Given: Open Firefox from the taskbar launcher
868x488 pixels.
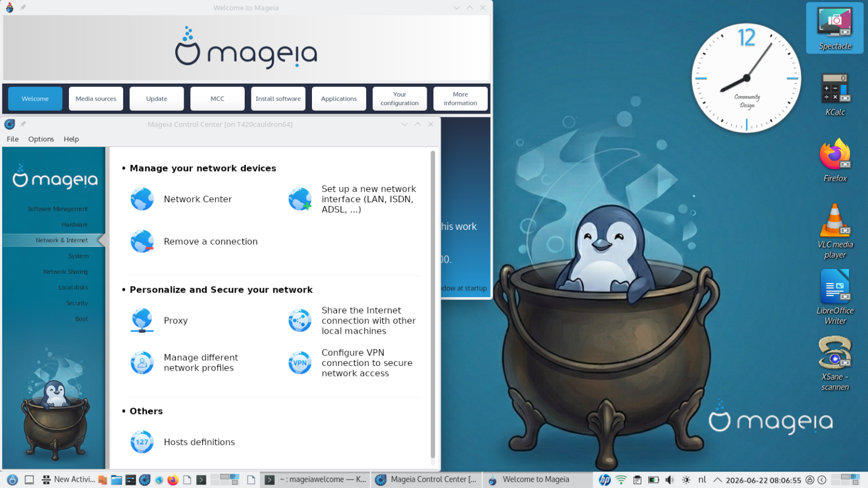Looking at the screenshot, I should point(173,480).
